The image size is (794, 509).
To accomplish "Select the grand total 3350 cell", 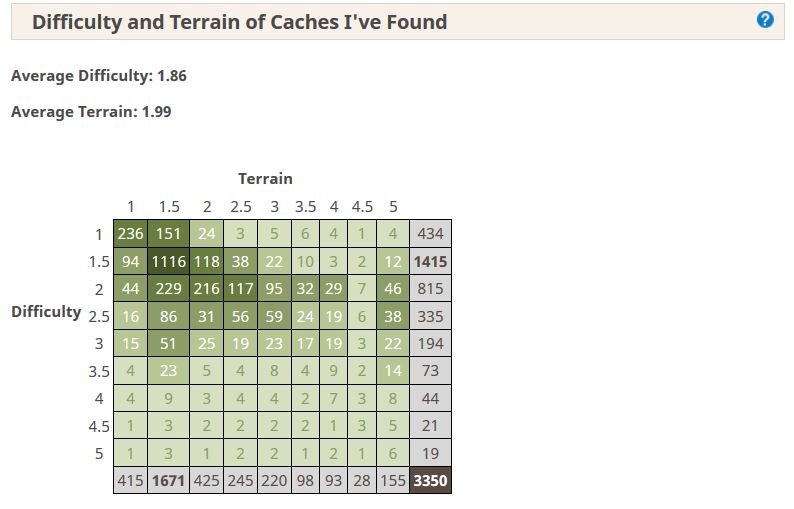I will (x=430, y=480).
